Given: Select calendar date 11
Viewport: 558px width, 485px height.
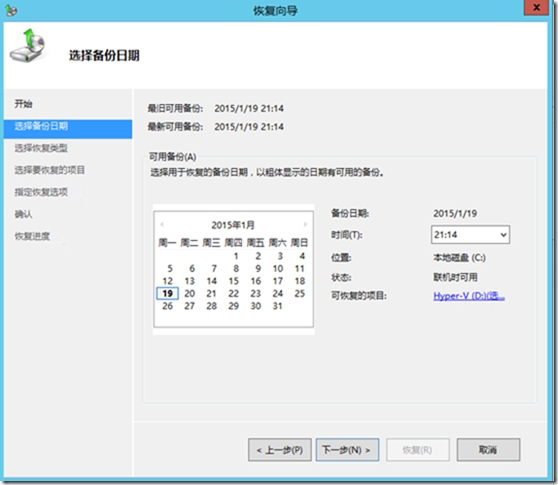Looking at the screenshot, I should coord(300,268).
